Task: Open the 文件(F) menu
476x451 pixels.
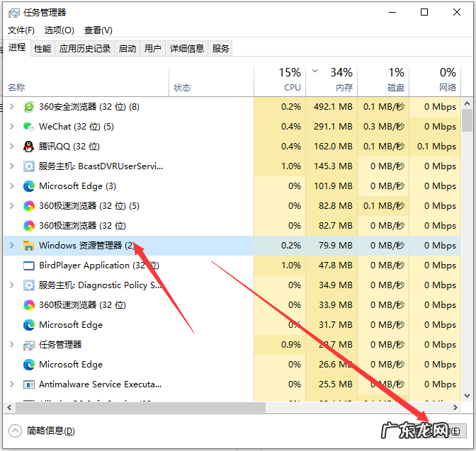Action: pos(21,30)
